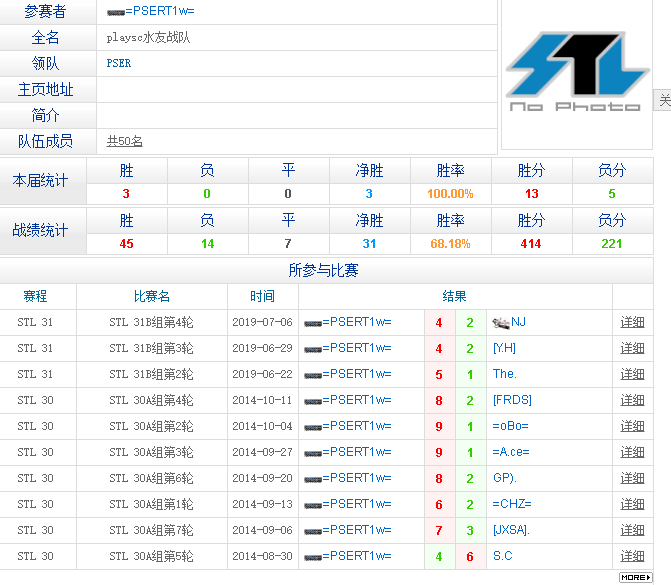Click the STL No Photo team logo
The height and width of the screenshot is (585, 671).
click(577, 71)
